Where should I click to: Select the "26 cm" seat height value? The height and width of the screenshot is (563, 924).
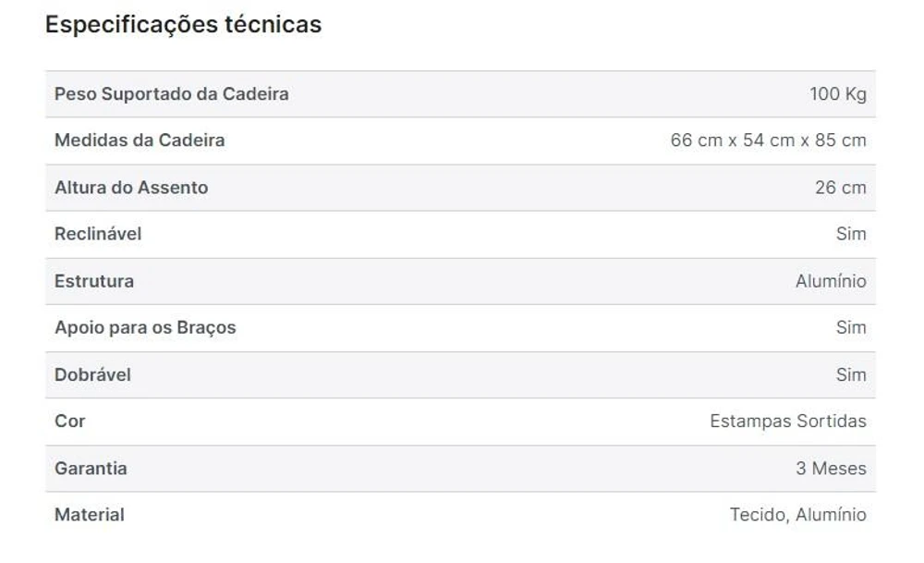click(840, 188)
